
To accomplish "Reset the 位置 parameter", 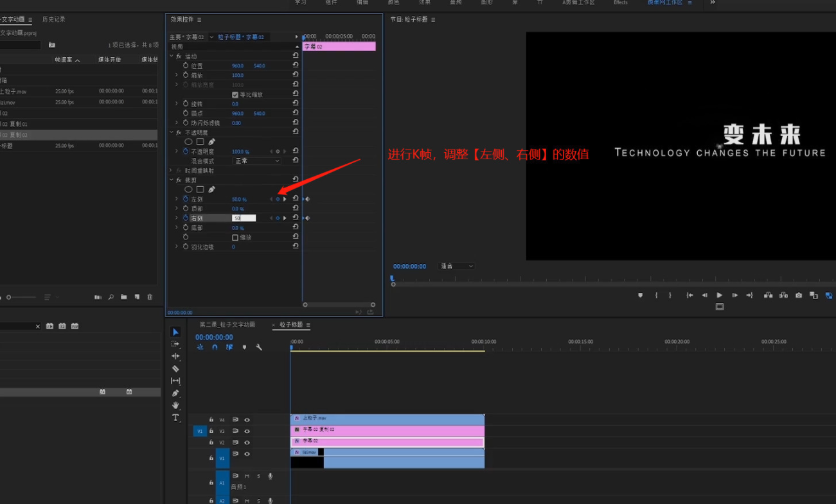I will point(296,65).
